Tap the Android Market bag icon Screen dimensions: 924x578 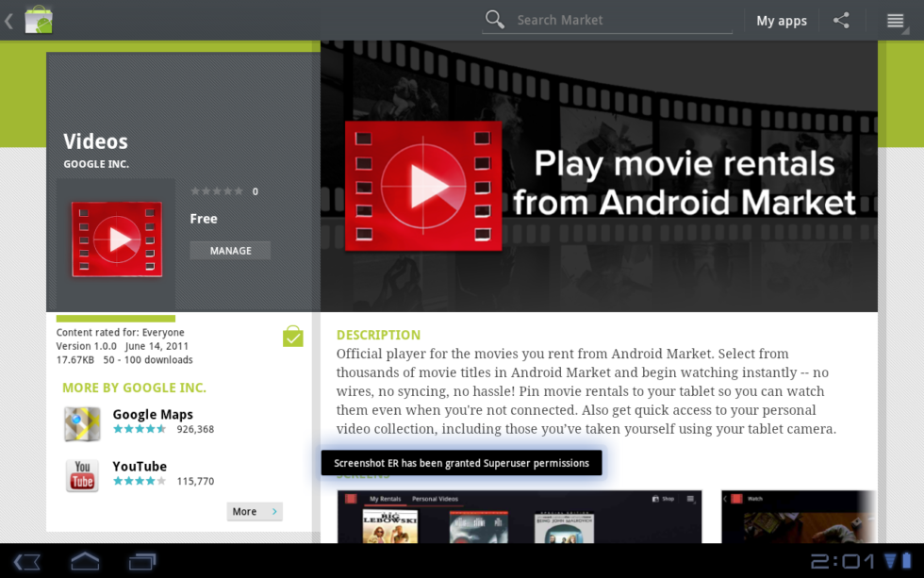coord(39,20)
